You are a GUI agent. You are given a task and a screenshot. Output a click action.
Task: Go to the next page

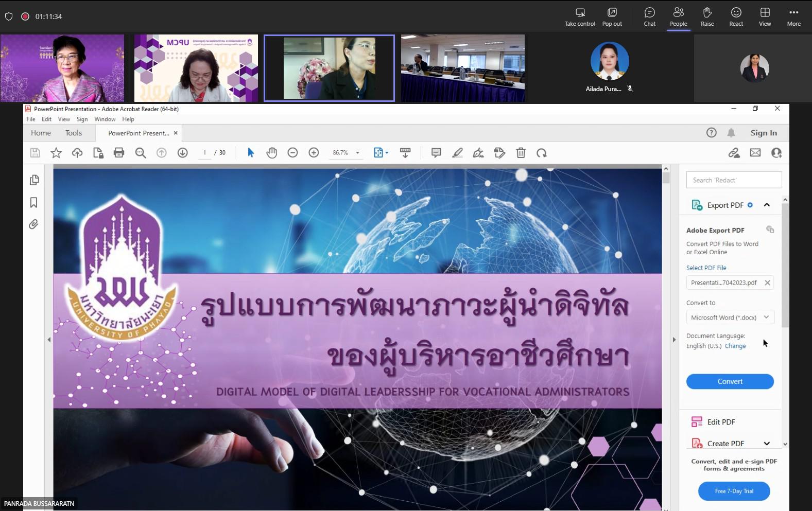(x=183, y=153)
